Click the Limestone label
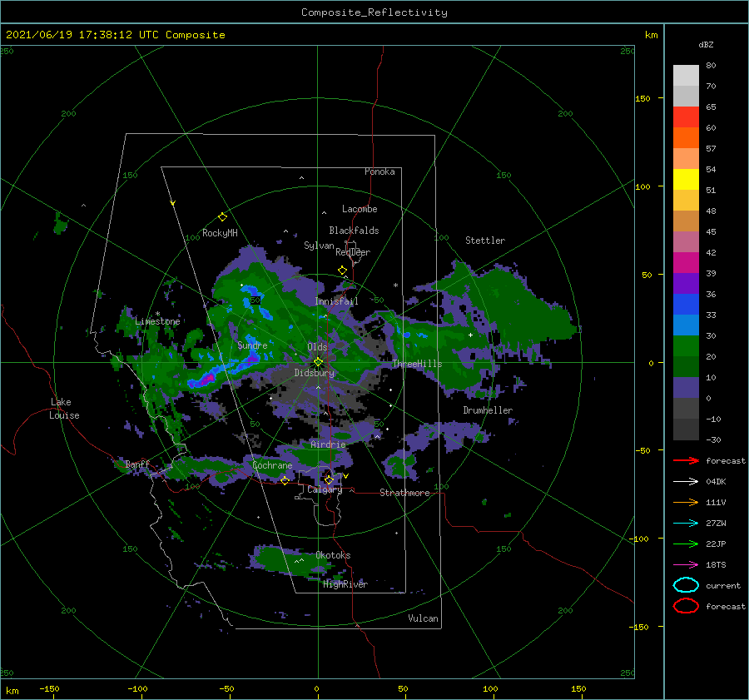Viewport: 749px width, 700px height. click(x=157, y=321)
